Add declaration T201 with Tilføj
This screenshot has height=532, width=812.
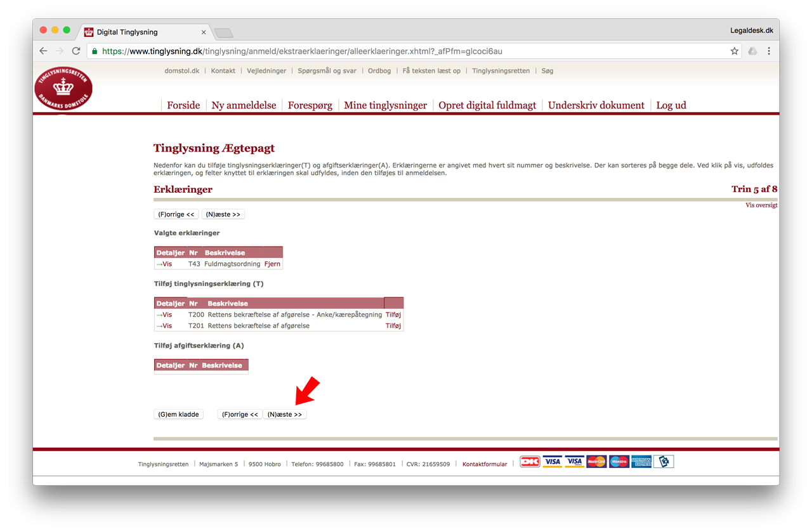(393, 326)
